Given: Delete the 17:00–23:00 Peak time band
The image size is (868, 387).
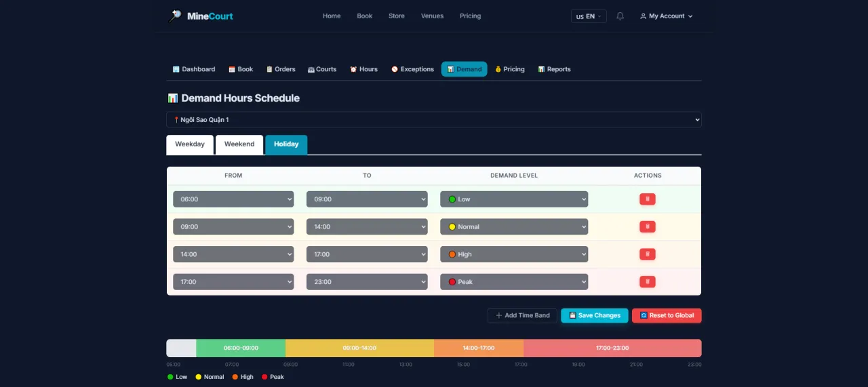Looking at the screenshot, I should point(648,281).
